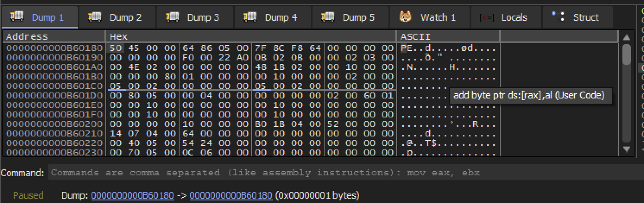
Task: Click the dump vertical scrollbar thumb
Action: coord(627,54)
